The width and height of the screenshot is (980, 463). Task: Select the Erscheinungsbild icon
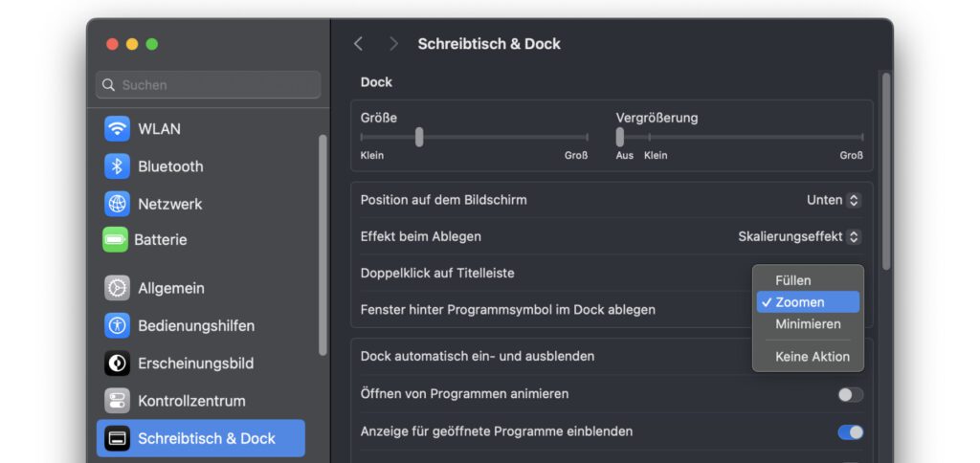(x=117, y=364)
